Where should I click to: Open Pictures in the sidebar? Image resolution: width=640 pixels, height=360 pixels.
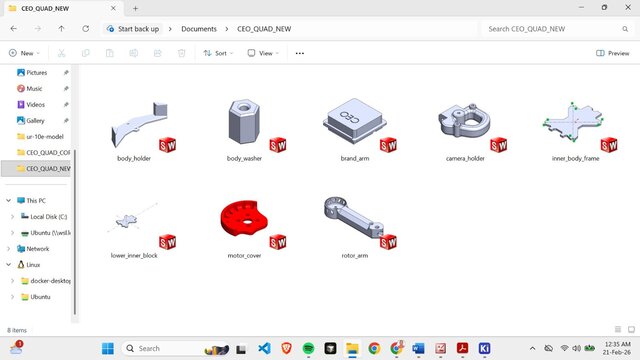click(36, 72)
